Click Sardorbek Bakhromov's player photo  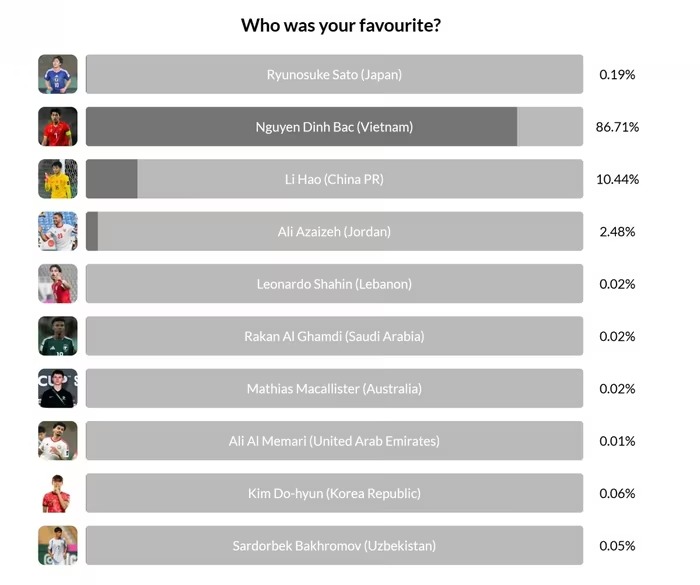point(57,545)
